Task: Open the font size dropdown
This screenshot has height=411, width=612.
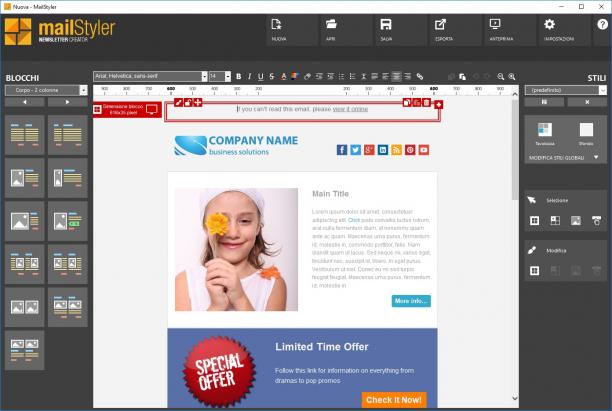Action: click(x=228, y=77)
